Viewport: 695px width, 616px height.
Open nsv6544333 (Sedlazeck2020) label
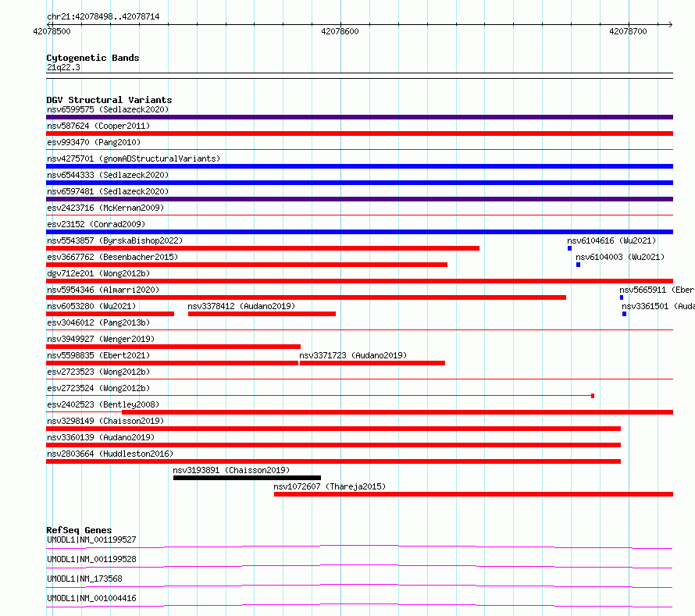tap(108, 175)
